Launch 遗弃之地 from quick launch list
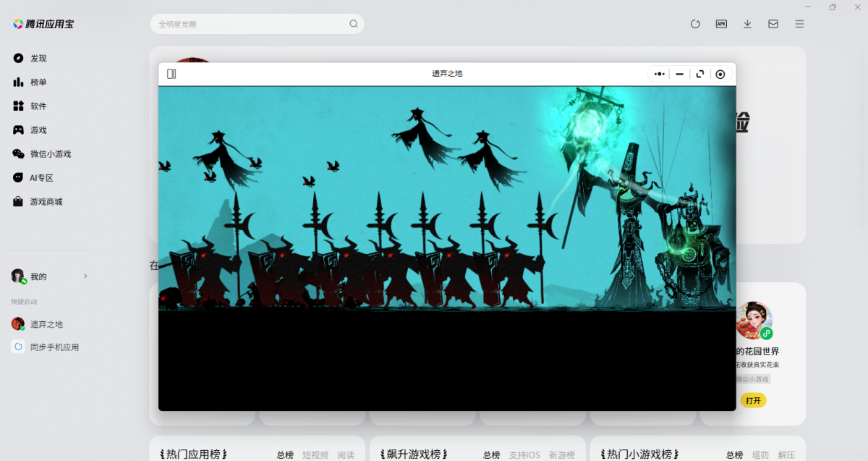This screenshot has height=461, width=868. point(46,324)
